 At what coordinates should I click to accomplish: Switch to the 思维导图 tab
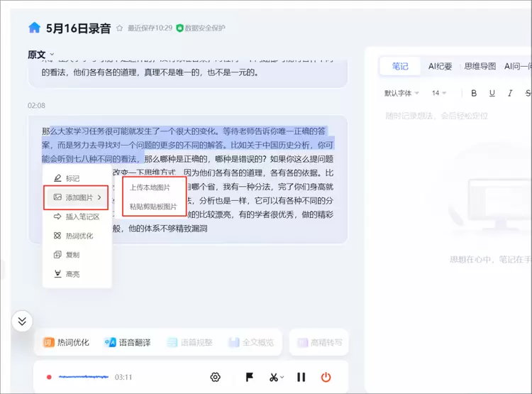pos(480,66)
